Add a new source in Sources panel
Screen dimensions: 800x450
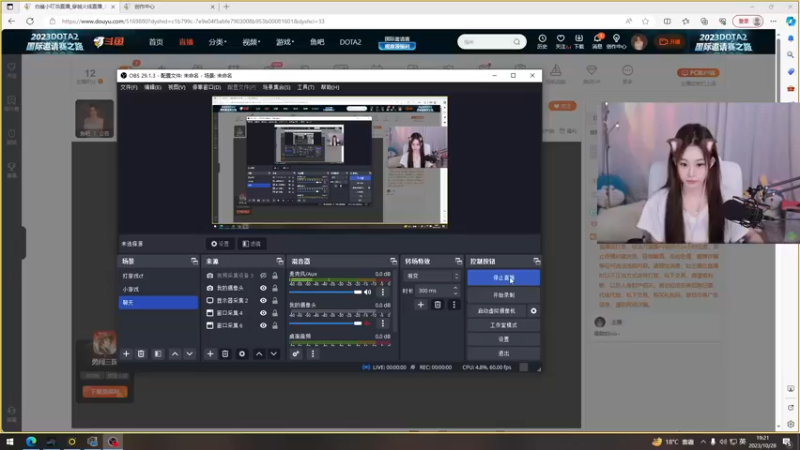210,354
